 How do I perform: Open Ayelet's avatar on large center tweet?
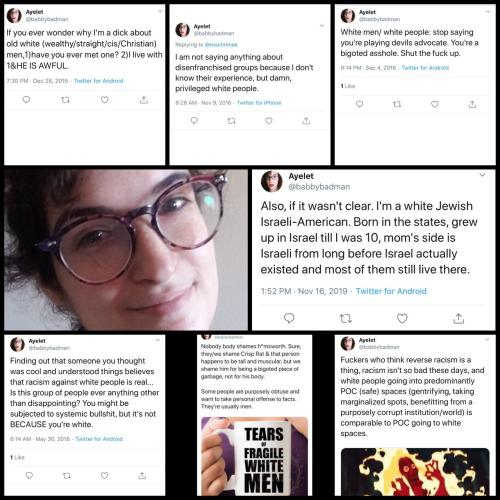(x=272, y=181)
